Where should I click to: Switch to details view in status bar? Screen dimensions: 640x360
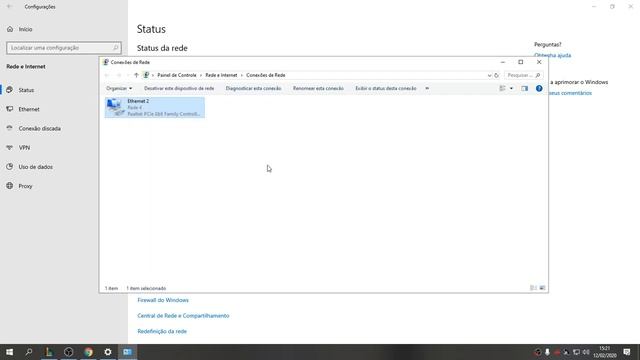click(x=533, y=288)
